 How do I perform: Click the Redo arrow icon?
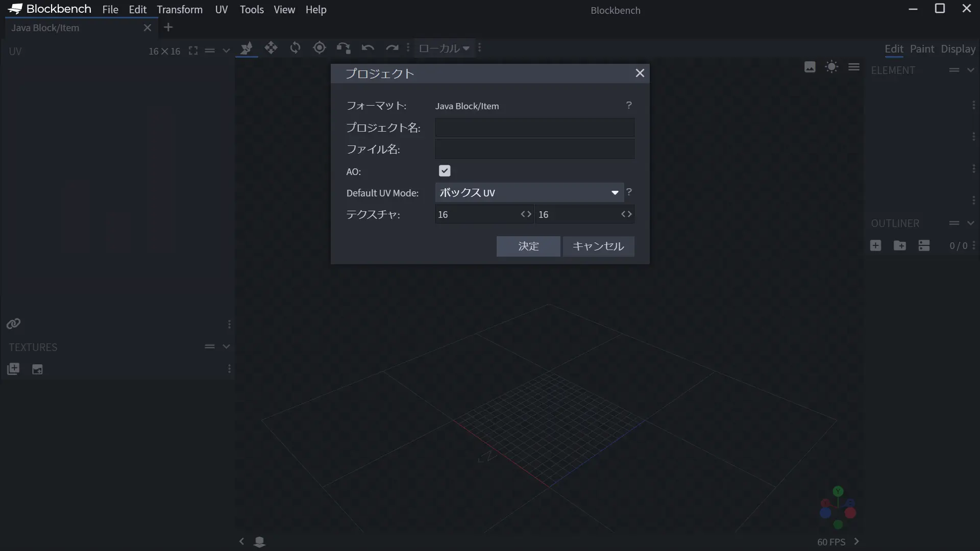click(391, 48)
